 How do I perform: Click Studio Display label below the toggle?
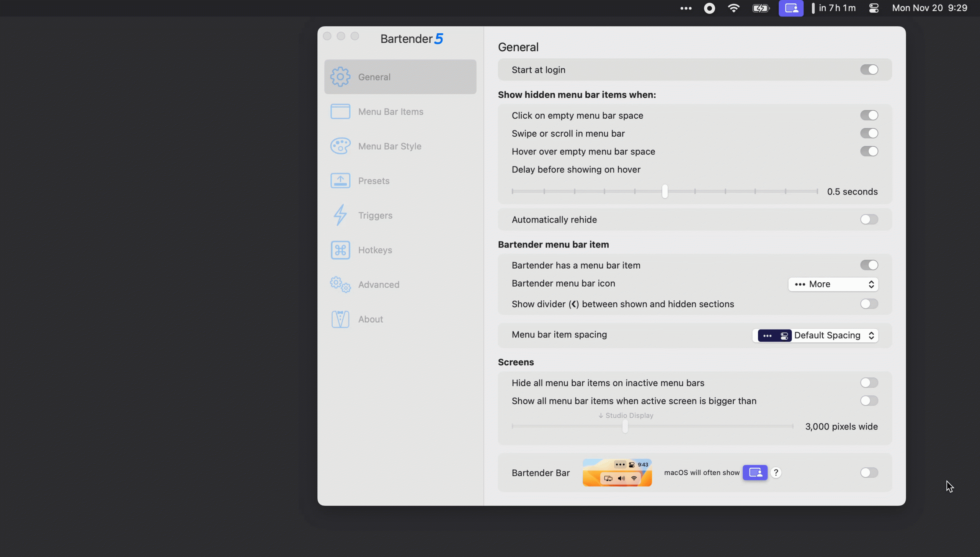[x=625, y=415]
